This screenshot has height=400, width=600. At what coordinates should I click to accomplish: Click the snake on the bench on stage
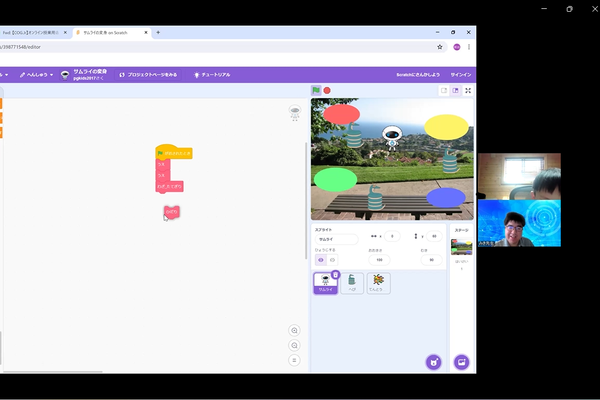click(375, 198)
